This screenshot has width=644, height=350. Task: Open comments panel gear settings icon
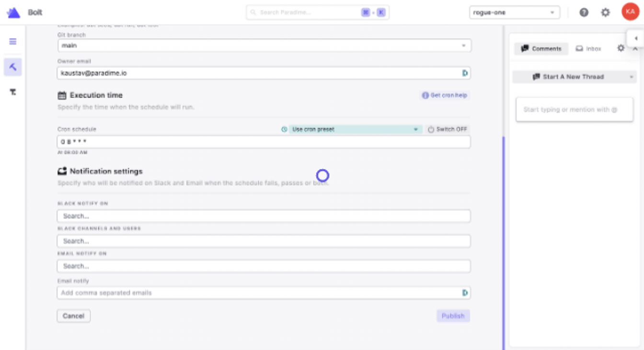click(x=621, y=48)
